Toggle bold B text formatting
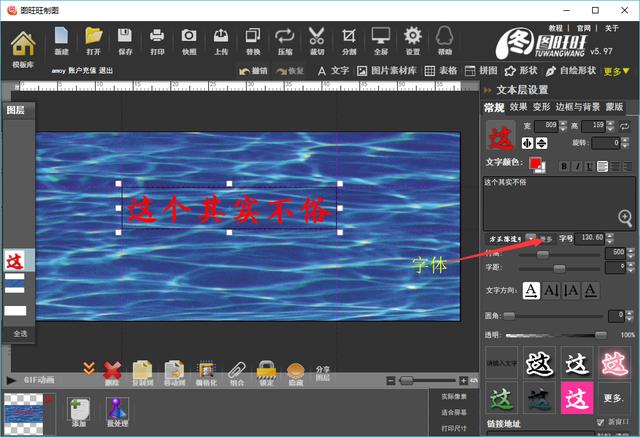Image resolution: width=640 pixels, height=437 pixels. [564, 166]
